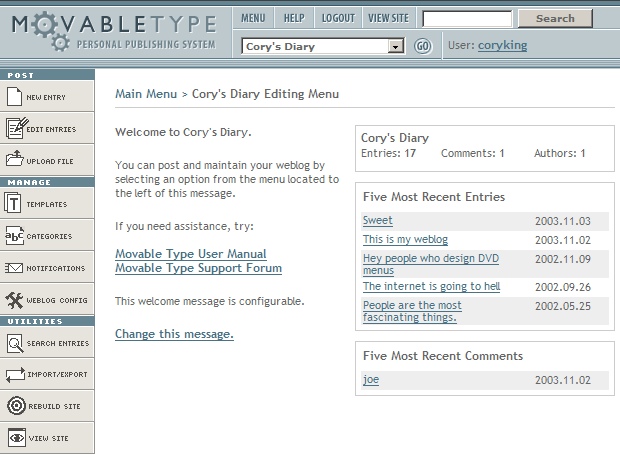This screenshot has width=620, height=455.
Task: Open Hey people who design DVD menus entry
Action: click(431, 264)
